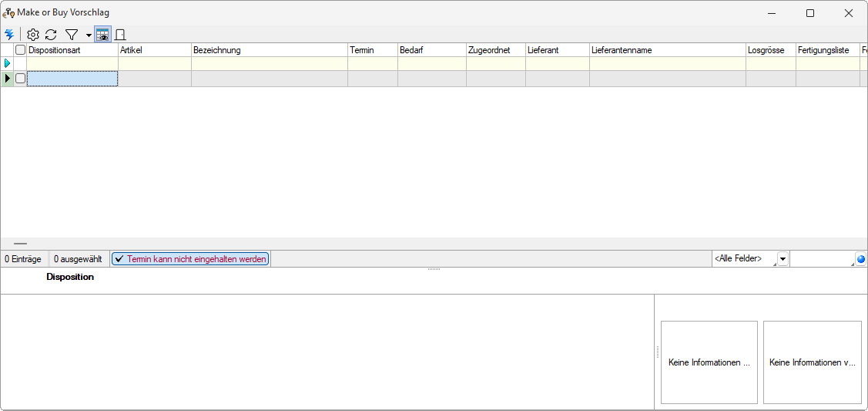Click the blue filter row arrow indicator
Screen dimensions: 868x411
coord(8,63)
